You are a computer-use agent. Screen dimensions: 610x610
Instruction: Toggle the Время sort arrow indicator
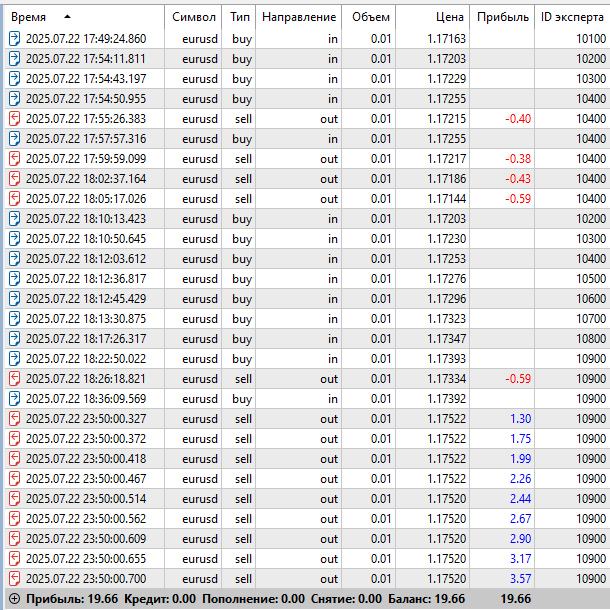(x=67, y=17)
